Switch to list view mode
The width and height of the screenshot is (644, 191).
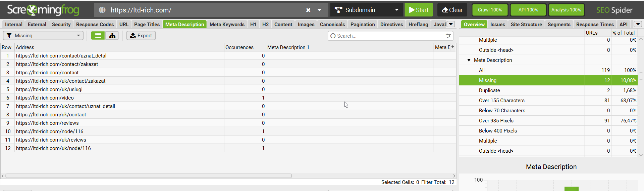[x=98, y=36]
